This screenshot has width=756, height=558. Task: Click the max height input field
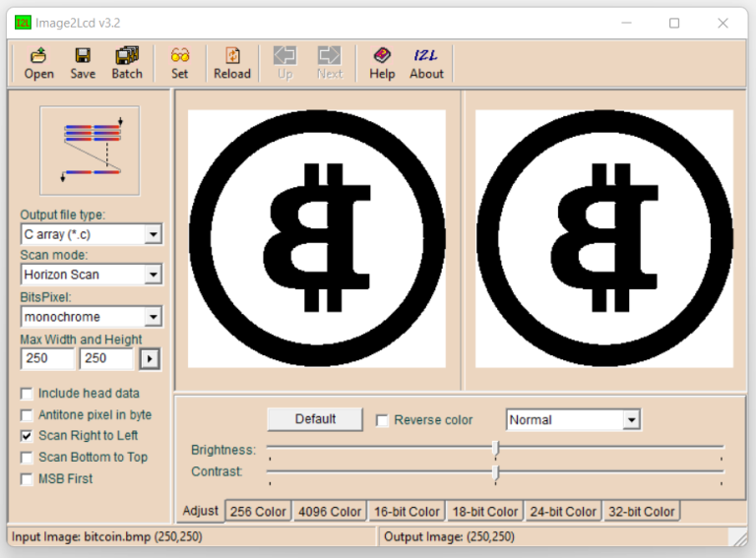[x=106, y=358]
